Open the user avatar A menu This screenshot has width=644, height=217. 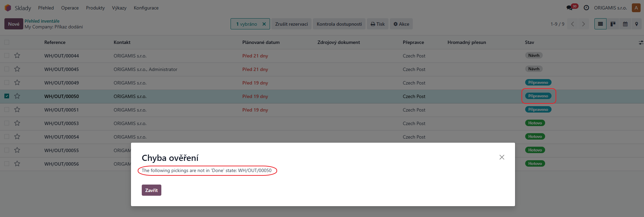pyautogui.click(x=636, y=8)
